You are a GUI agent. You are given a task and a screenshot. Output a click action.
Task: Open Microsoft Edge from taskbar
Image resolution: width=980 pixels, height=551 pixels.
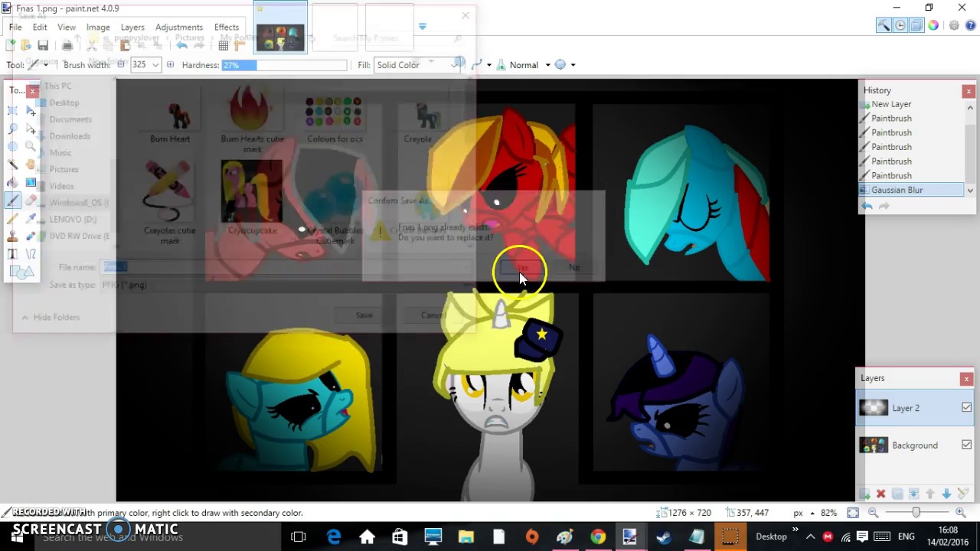334,536
